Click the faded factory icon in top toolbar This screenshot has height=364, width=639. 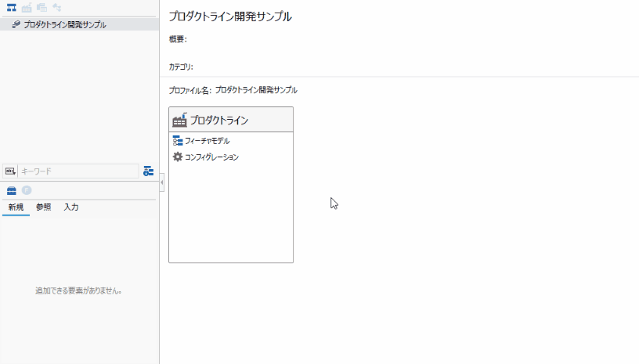tap(27, 8)
